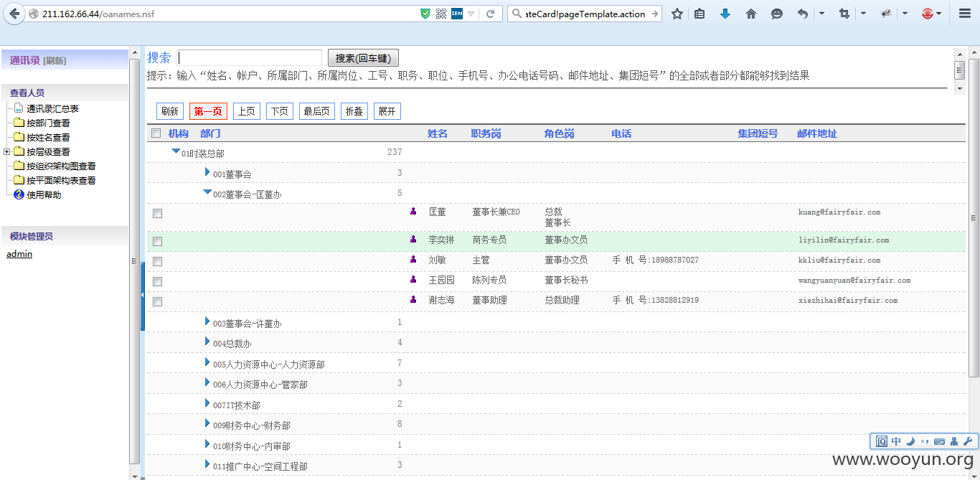Jump to 最后页
This screenshot has width=980, height=480.
coord(317,111)
